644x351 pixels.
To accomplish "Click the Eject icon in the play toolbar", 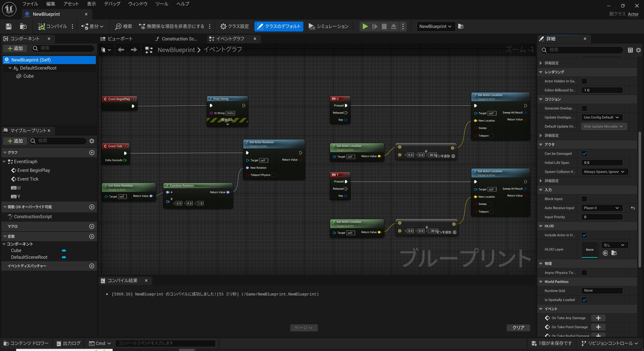I will (x=393, y=26).
